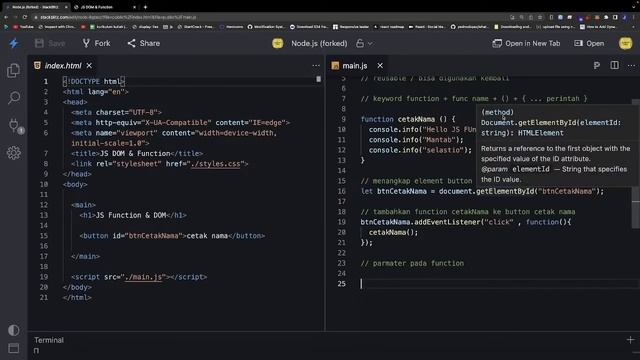
Task: Select the main.js editor tab
Action: (350, 66)
